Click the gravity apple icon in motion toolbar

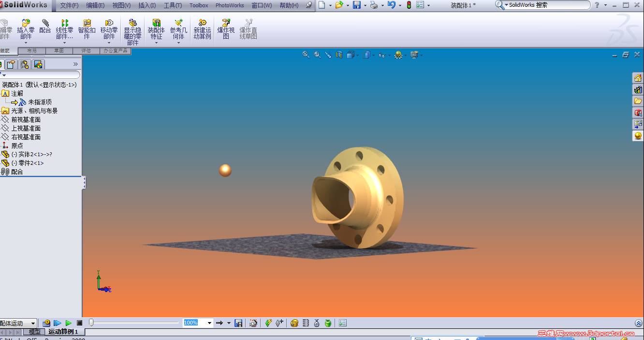[x=328, y=323]
